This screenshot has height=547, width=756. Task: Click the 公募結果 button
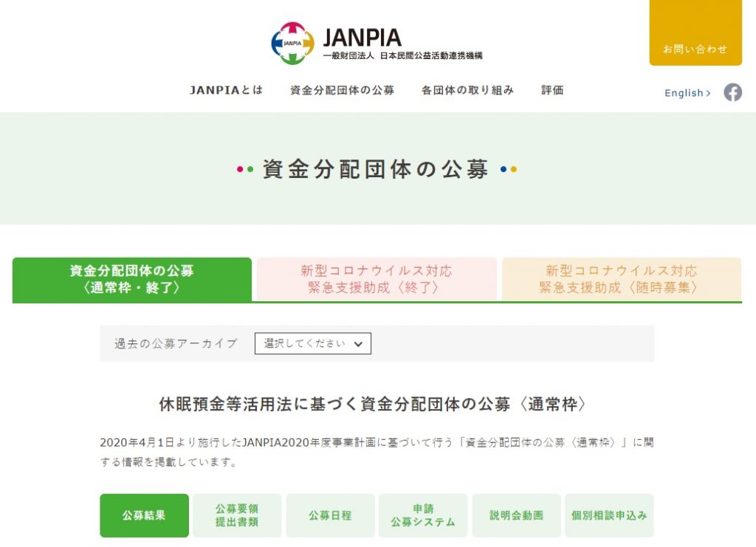(144, 515)
